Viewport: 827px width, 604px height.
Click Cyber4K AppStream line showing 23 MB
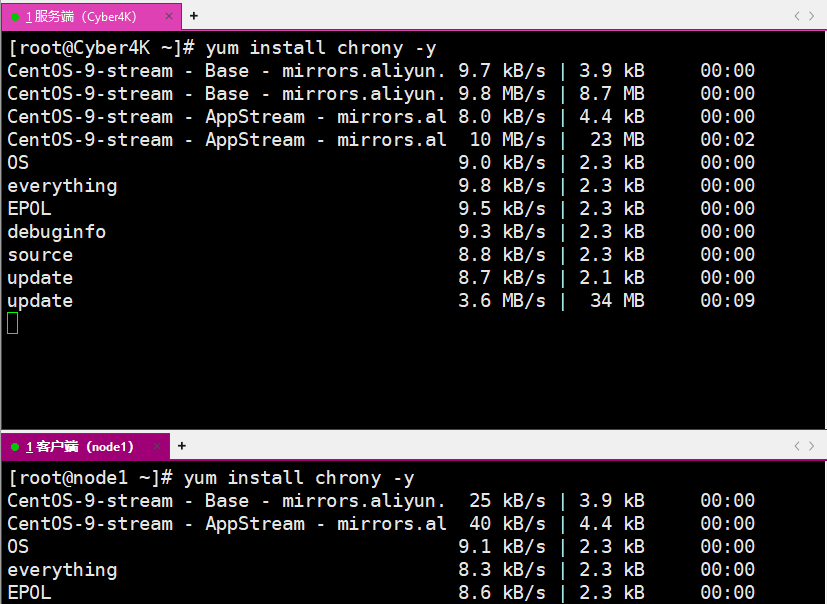(381, 140)
